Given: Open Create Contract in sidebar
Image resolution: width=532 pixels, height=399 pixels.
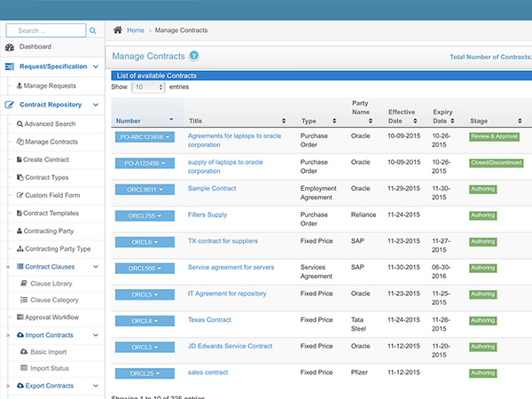Looking at the screenshot, I should [46, 160].
